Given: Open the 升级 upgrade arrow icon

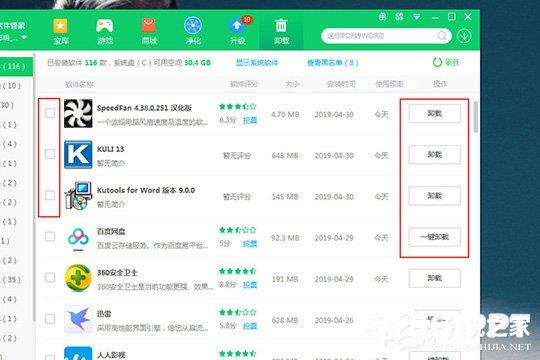Looking at the screenshot, I should pyautogui.click(x=238, y=26).
